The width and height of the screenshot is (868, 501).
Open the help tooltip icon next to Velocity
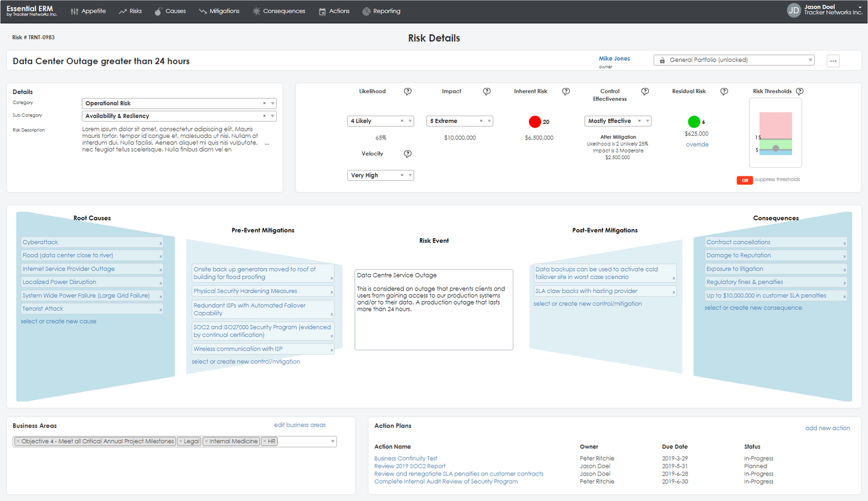[408, 154]
